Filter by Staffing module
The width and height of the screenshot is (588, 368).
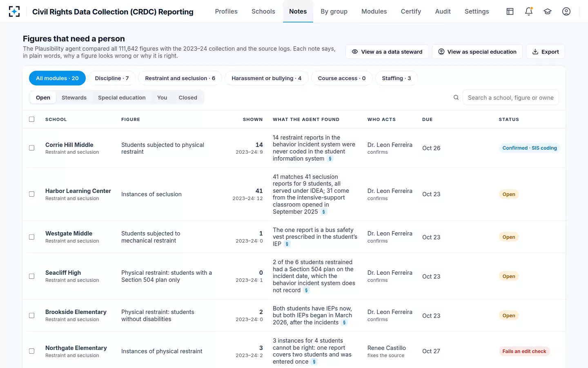(396, 78)
